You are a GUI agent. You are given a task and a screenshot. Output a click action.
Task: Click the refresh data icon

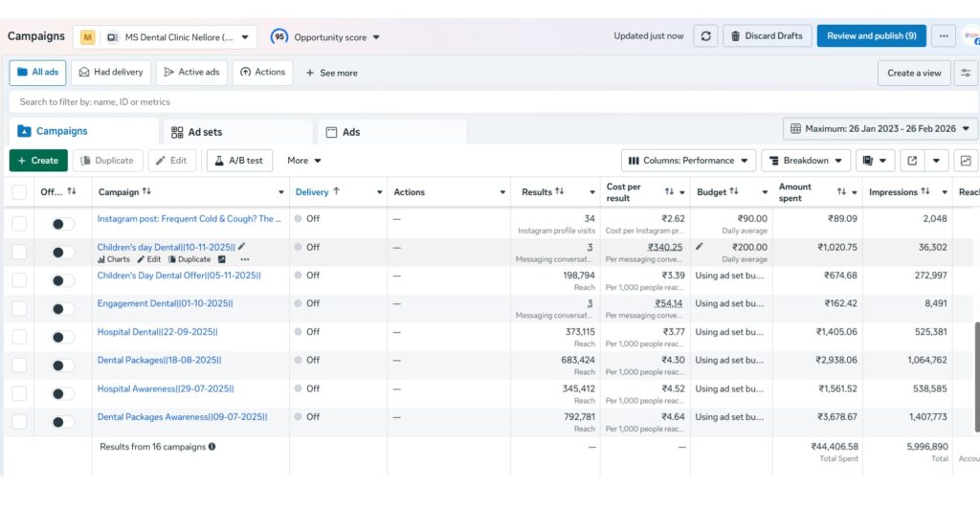click(x=705, y=36)
